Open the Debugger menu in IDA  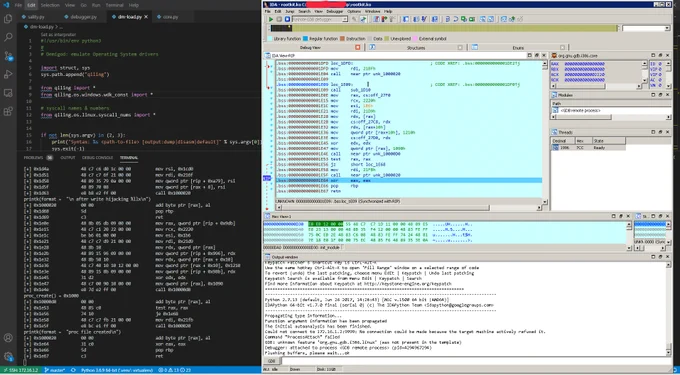click(334, 11)
